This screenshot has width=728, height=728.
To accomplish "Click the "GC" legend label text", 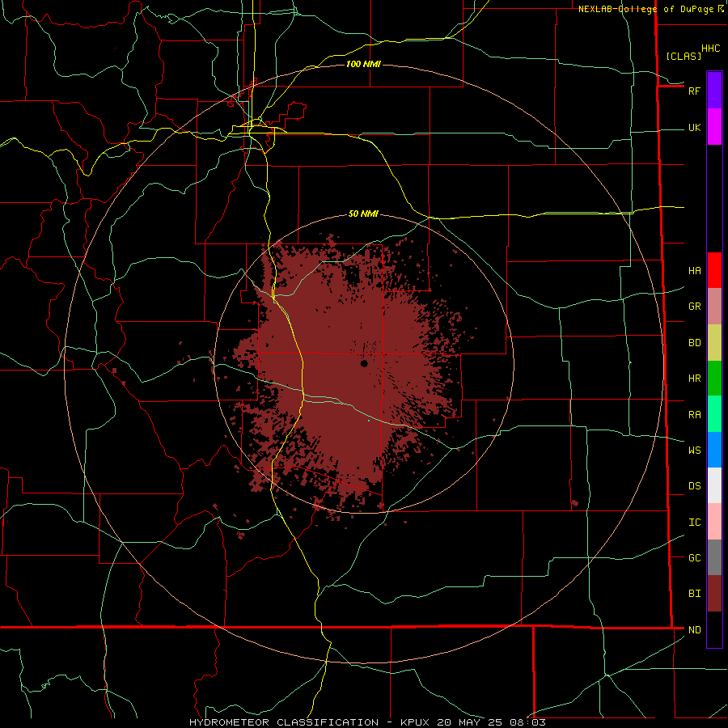I will point(695,557).
